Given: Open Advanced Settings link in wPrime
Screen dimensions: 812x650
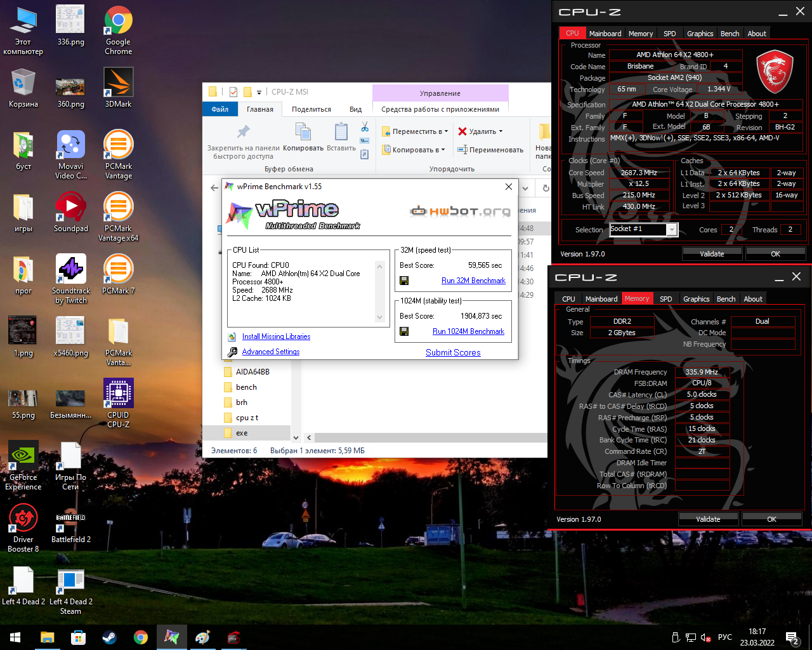Looking at the screenshot, I should [271, 352].
